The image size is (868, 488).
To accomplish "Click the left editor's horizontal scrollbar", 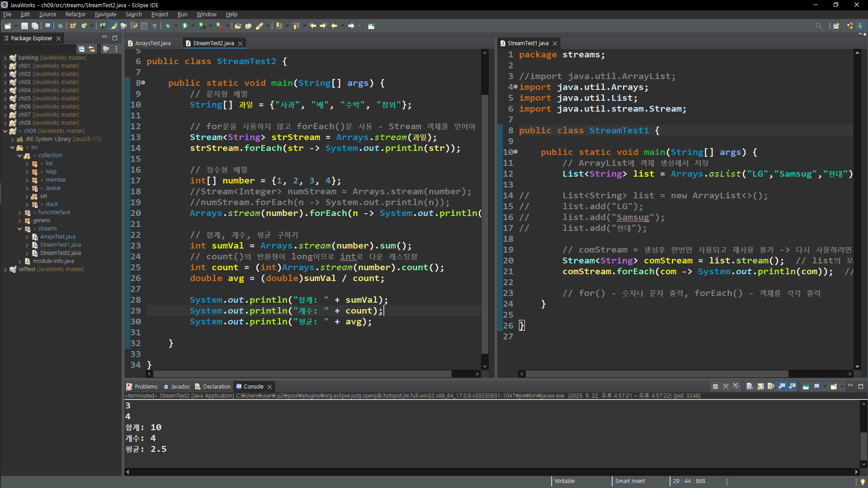I will coord(302,374).
